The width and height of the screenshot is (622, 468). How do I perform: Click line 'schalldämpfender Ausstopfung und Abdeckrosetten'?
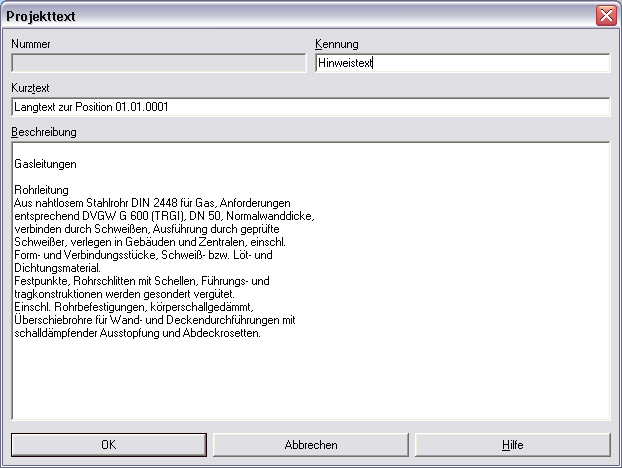(137, 333)
